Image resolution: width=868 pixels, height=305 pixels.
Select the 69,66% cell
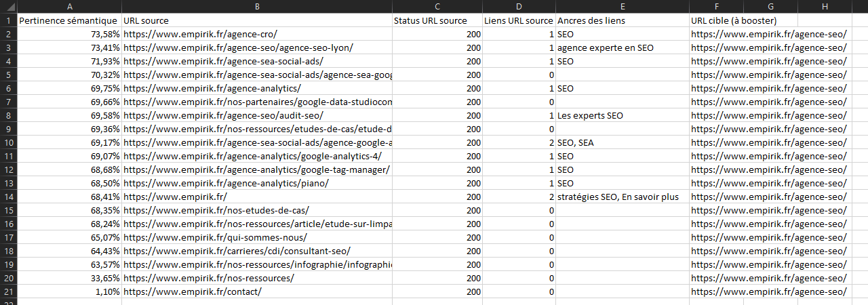69,102
